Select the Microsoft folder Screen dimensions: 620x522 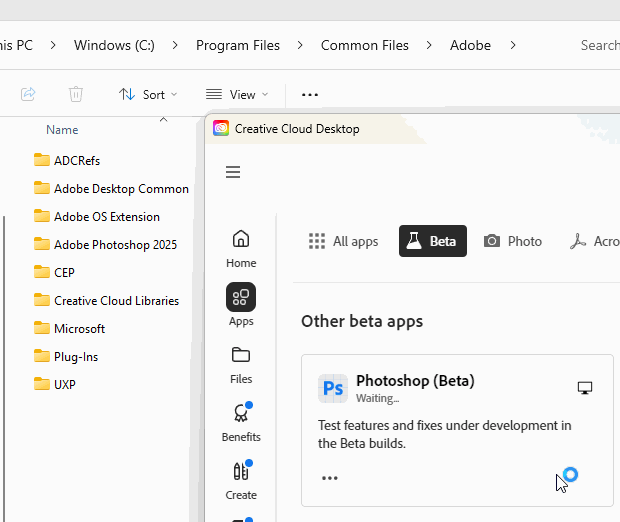pos(69,329)
